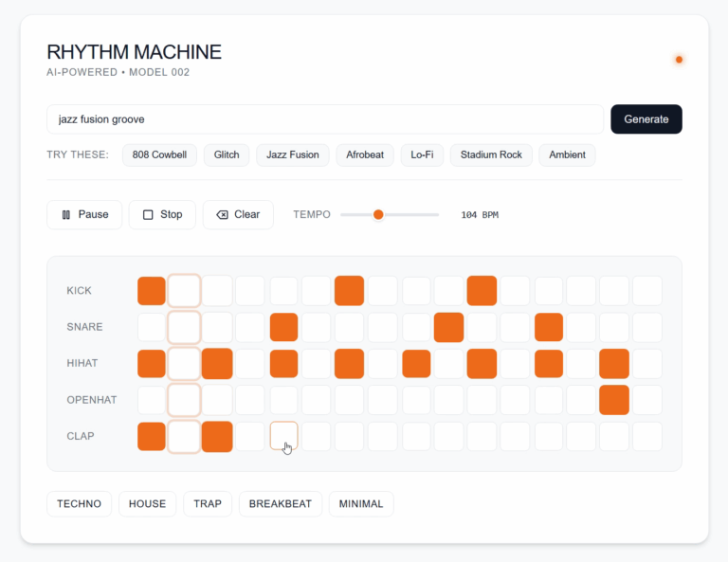Viewport: 728px width, 562px height.
Task: Switch to the MINIMAL preset
Action: (361, 503)
